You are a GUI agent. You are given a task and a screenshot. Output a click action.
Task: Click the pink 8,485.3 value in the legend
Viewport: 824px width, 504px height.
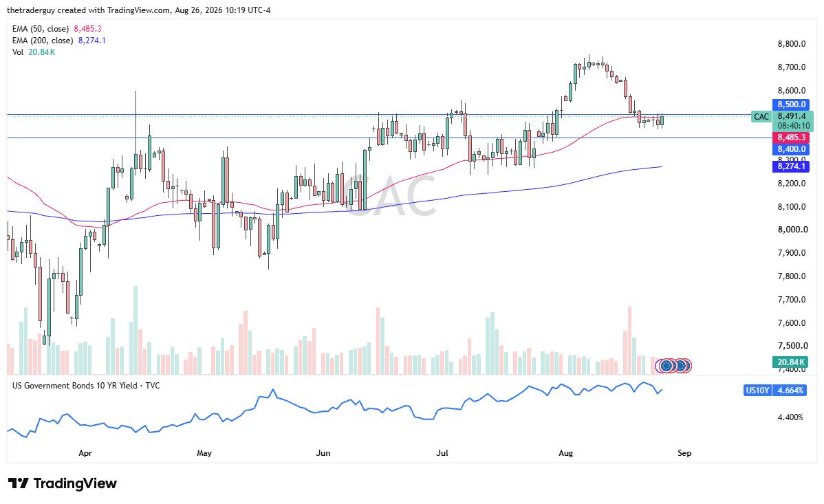88,29
